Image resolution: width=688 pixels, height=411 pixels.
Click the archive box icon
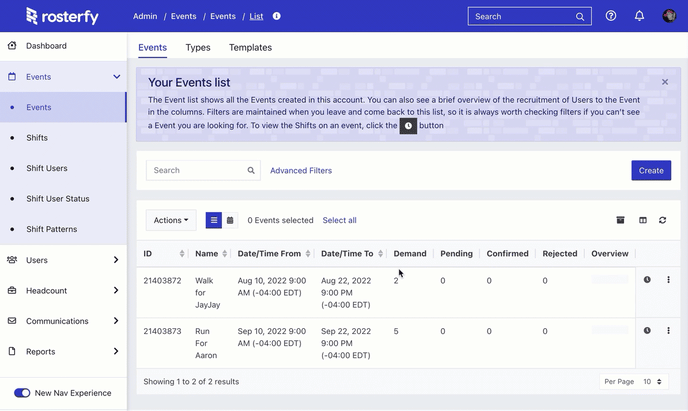pos(620,220)
